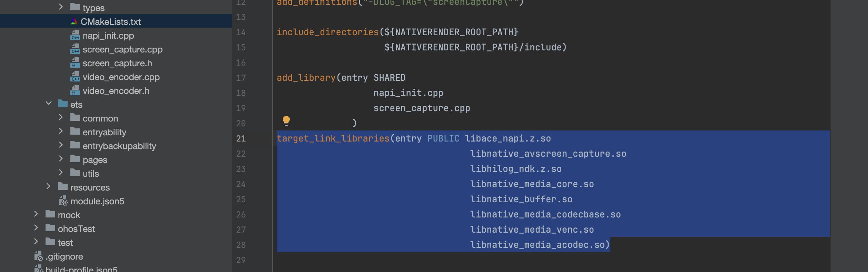Expand the entryability folder
This screenshot has width=868, height=272.
[x=61, y=131]
